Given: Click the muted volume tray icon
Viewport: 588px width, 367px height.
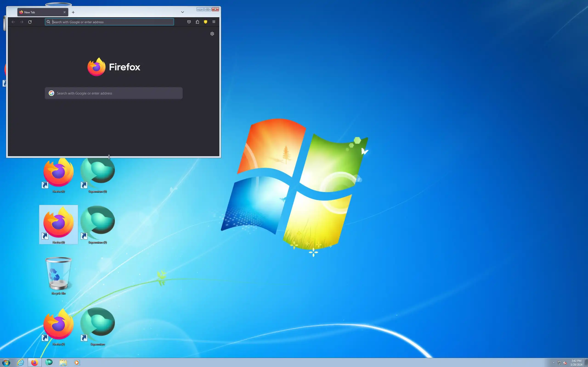Looking at the screenshot, I should coord(565,363).
